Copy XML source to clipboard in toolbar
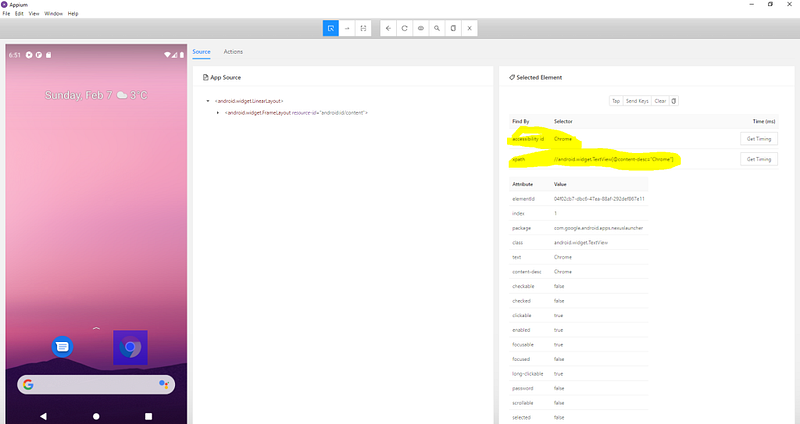 [x=454, y=29]
